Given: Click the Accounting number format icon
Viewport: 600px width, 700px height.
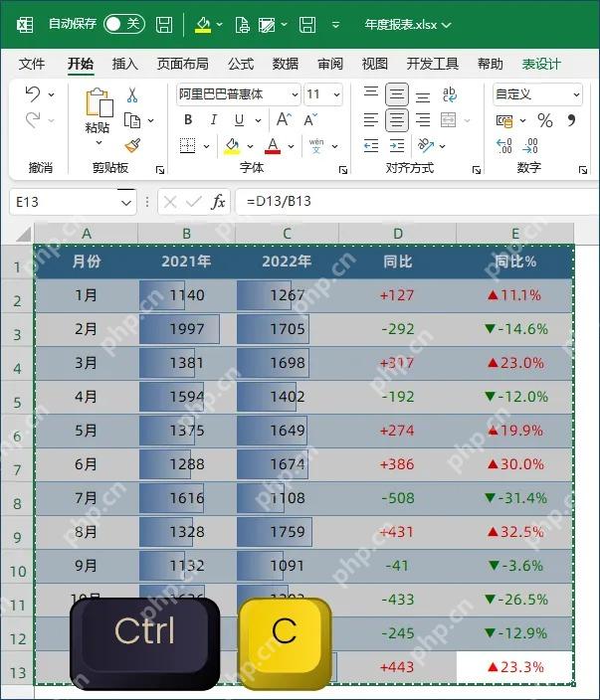Looking at the screenshot, I should (504, 120).
